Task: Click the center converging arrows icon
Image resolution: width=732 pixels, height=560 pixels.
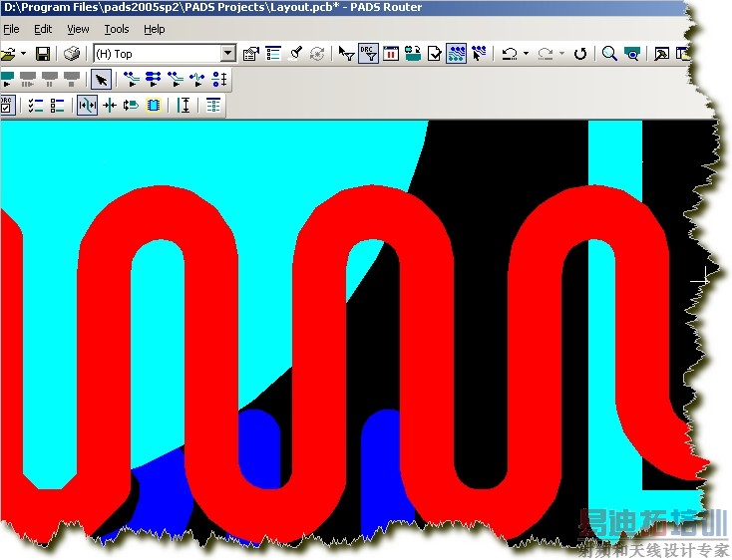Action: click(110, 105)
